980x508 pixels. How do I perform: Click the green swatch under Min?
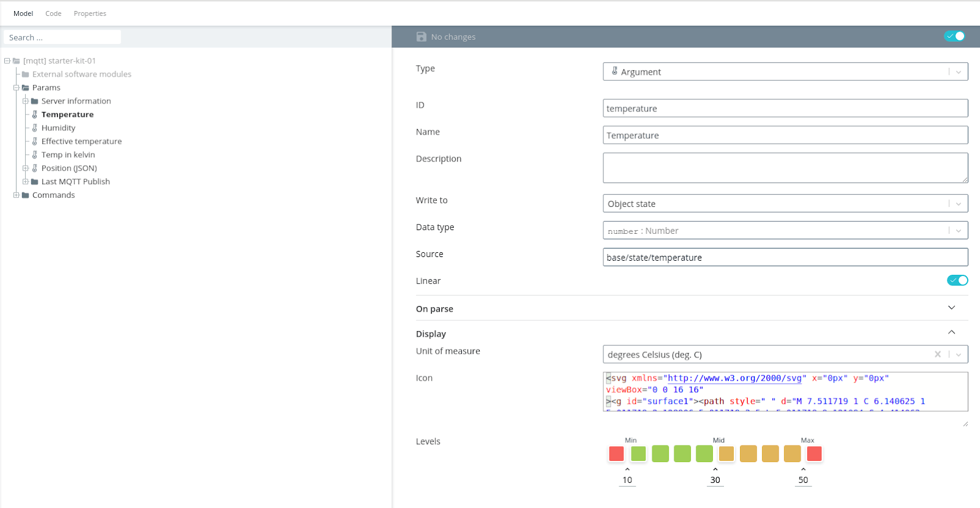[x=638, y=454]
